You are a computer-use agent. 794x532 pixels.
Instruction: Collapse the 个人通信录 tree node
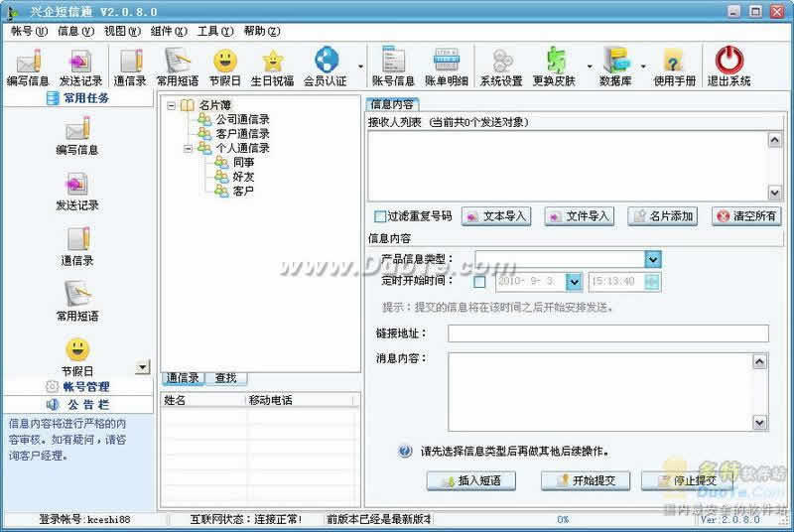[189, 148]
